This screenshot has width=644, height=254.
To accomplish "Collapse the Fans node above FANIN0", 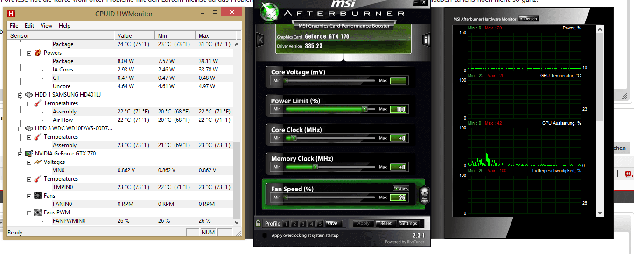I will click(x=29, y=196).
